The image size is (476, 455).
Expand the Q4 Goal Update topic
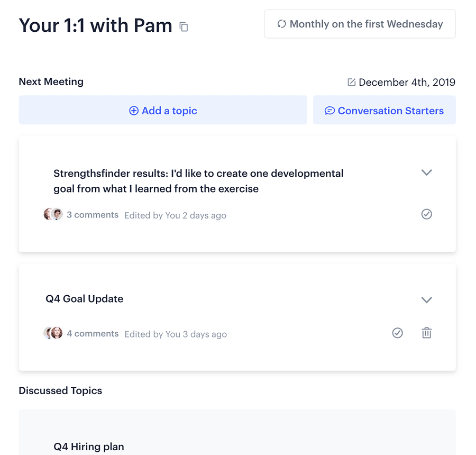[426, 300]
